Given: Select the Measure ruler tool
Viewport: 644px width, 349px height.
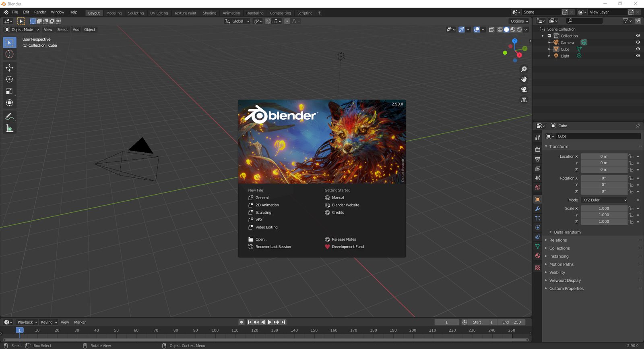Looking at the screenshot, I should 9,128.
